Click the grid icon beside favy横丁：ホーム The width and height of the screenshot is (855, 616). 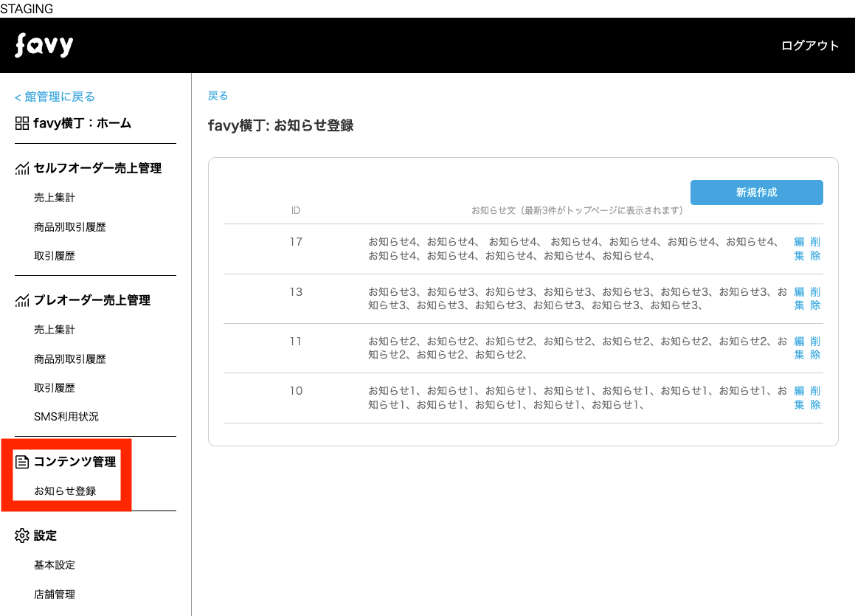(22, 123)
